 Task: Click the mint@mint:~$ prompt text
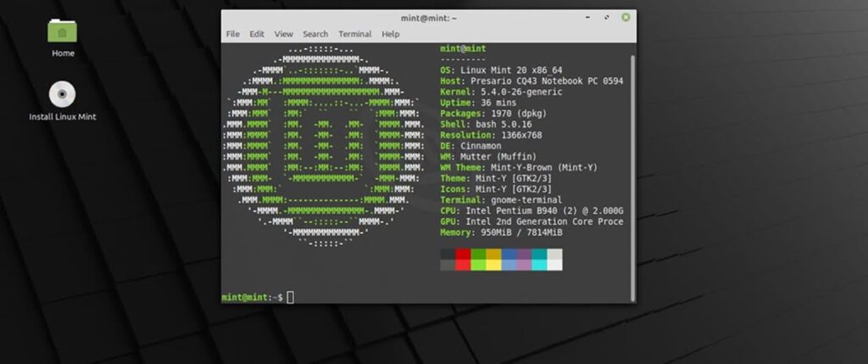click(x=253, y=298)
